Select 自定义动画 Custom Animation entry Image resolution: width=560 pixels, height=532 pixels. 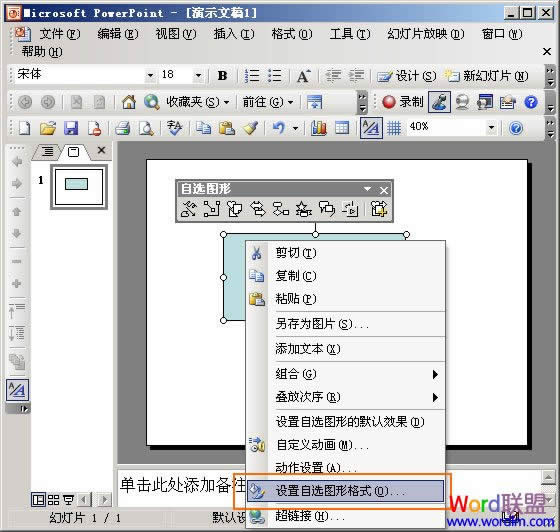(345, 445)
